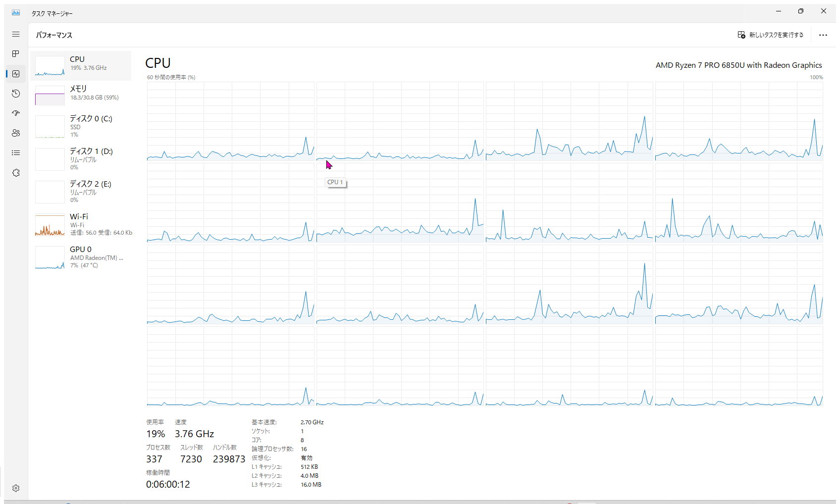The height and width of the screenshot is (504, 840).
Task: Click the uptime value 0:06:00:12
Action: tap(168, 484)
